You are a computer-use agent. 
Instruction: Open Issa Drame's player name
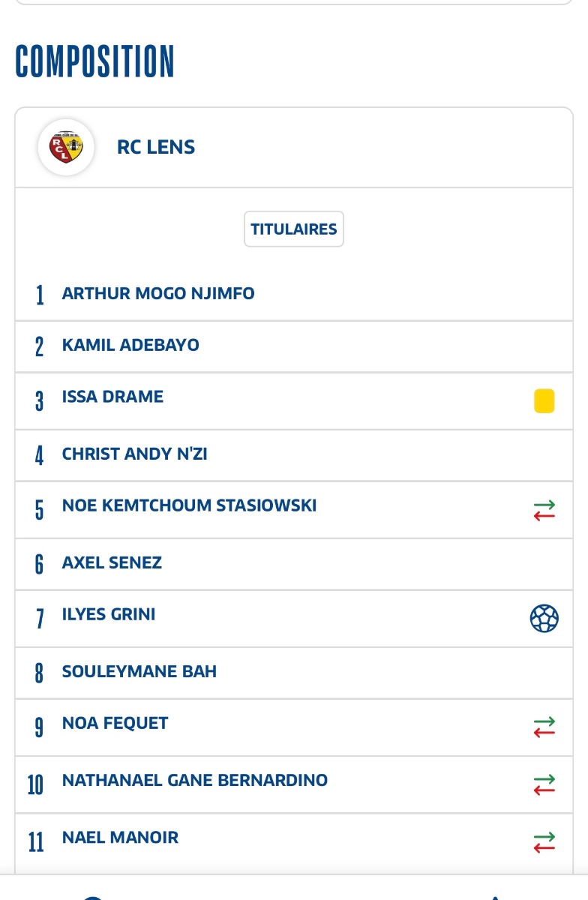click(112, 397)
